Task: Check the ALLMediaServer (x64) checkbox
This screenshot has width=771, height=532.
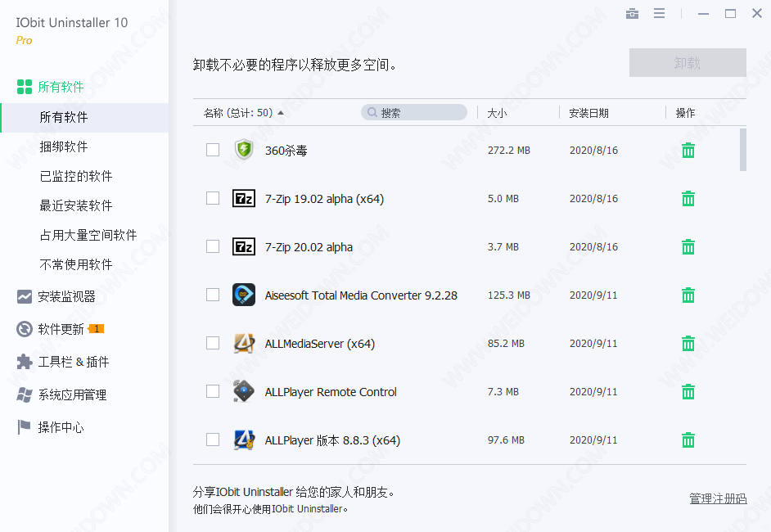Action: [213, 343]
